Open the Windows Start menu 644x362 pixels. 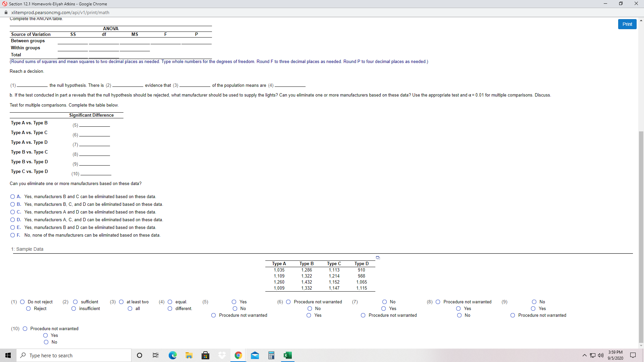pyautogui.click(x=8, y=355)
